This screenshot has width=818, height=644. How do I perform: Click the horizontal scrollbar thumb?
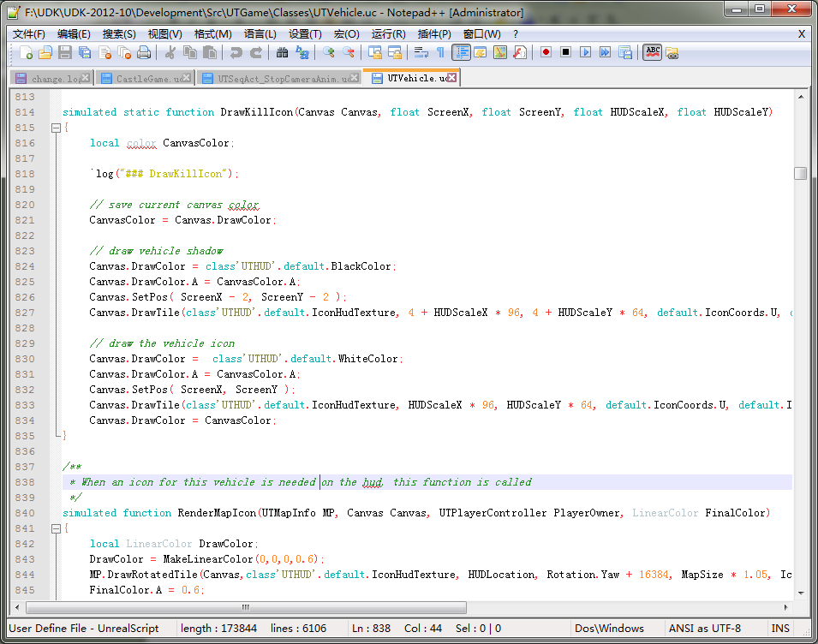click(x=246, y=607)
